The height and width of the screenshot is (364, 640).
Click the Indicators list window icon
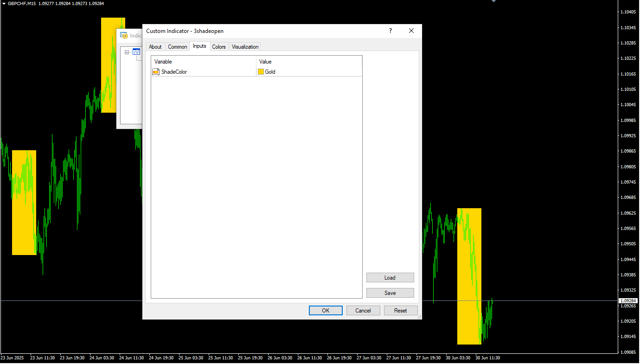coord(124,35)
